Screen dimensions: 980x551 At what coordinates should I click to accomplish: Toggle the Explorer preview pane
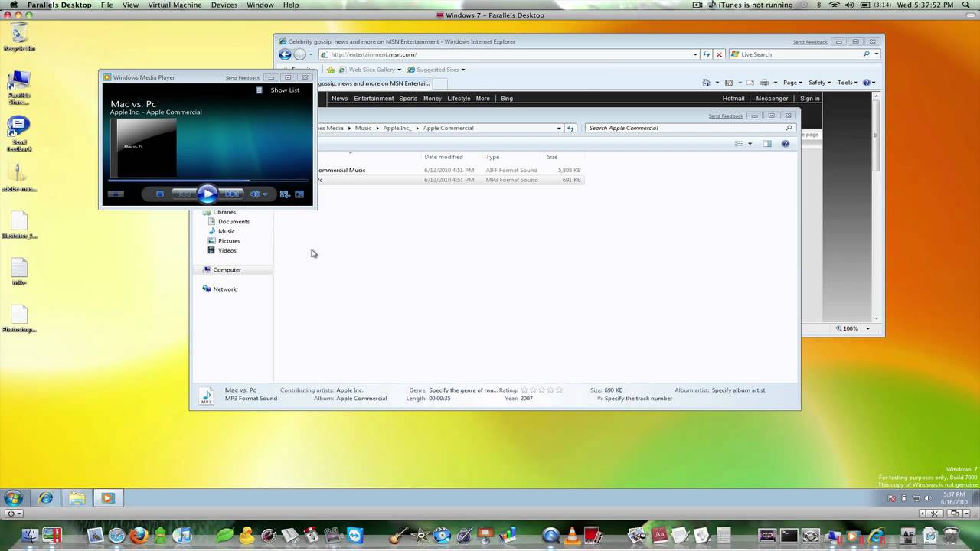click(x=767, y=144)
